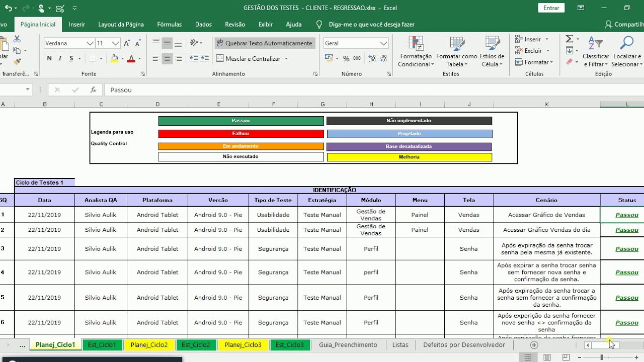Switch to Page Layout view in status bar
The height and width of the screenshot is (362, 644).
coord(547,357)
